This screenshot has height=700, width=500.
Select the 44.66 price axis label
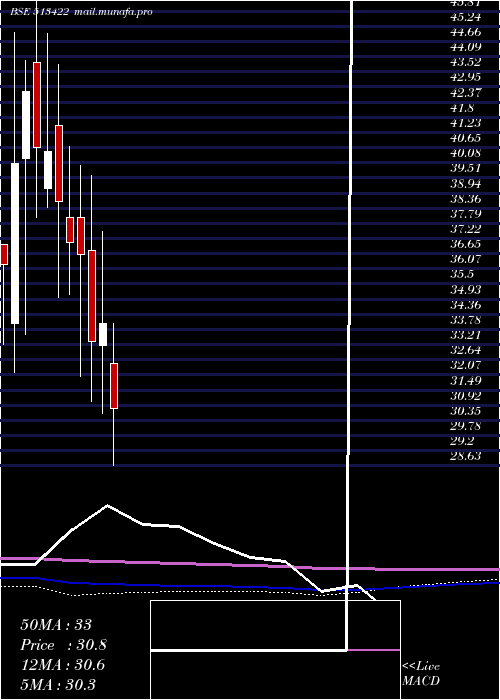coord(466,32)
